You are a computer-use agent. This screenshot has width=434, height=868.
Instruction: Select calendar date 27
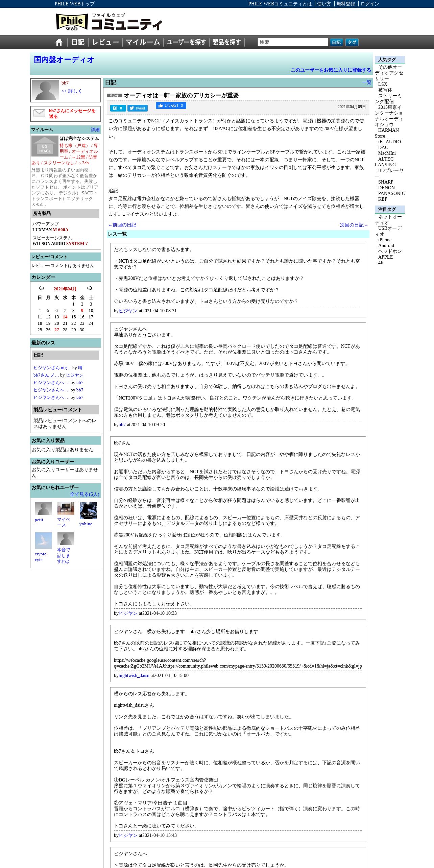click(57, 330)
